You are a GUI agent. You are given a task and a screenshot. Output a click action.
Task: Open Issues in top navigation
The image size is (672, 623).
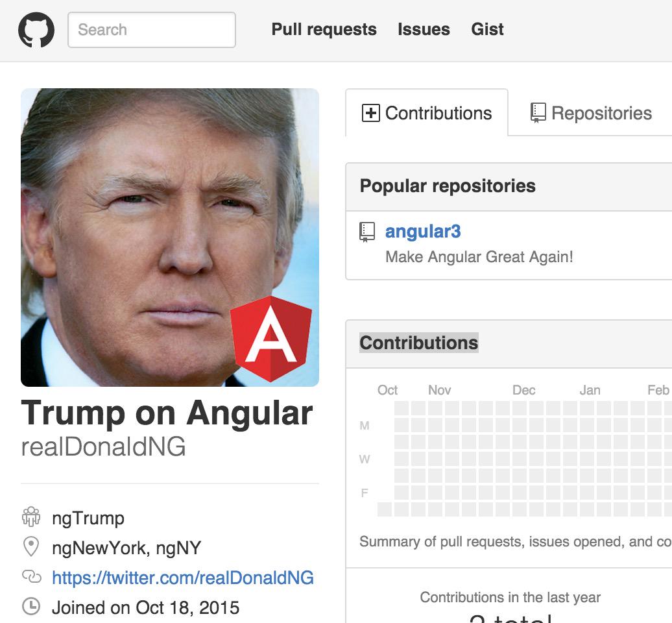click(424, 30)
